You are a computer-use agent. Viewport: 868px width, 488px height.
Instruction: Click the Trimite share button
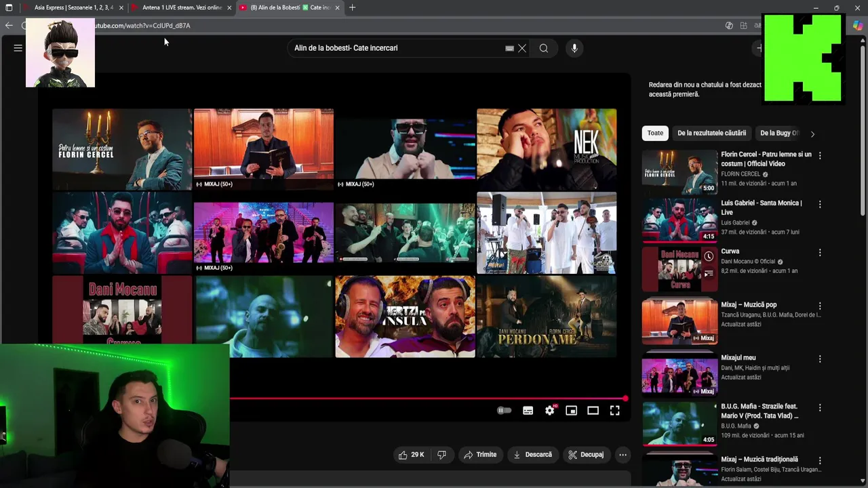[480, 455]
